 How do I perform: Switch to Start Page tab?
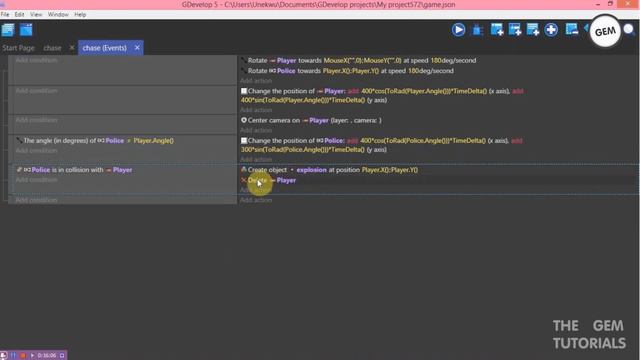18,48
